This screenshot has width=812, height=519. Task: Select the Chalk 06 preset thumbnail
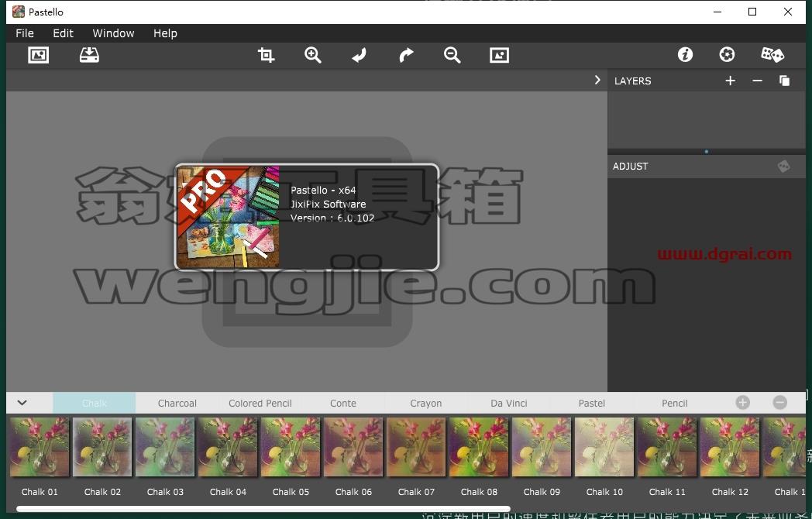353,447
